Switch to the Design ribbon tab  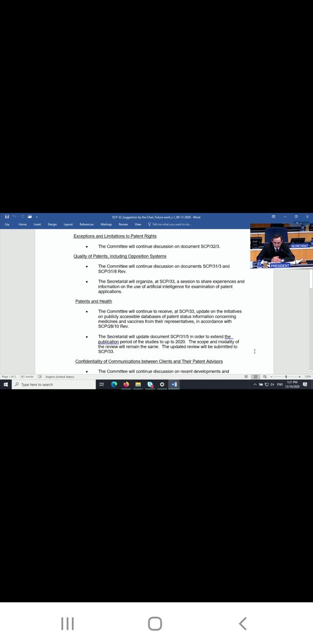coord(52,224)
